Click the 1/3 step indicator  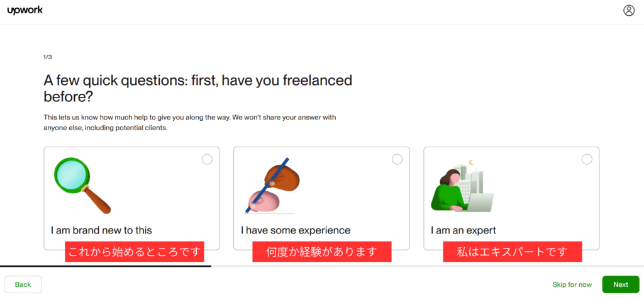click(48, 57)
